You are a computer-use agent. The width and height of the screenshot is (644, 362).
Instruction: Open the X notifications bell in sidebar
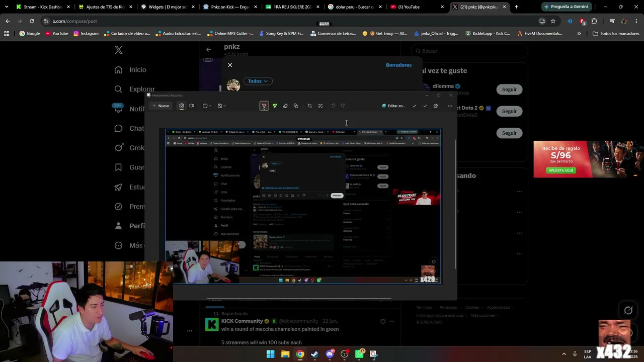pyautogui.click(x=118, y=109)
